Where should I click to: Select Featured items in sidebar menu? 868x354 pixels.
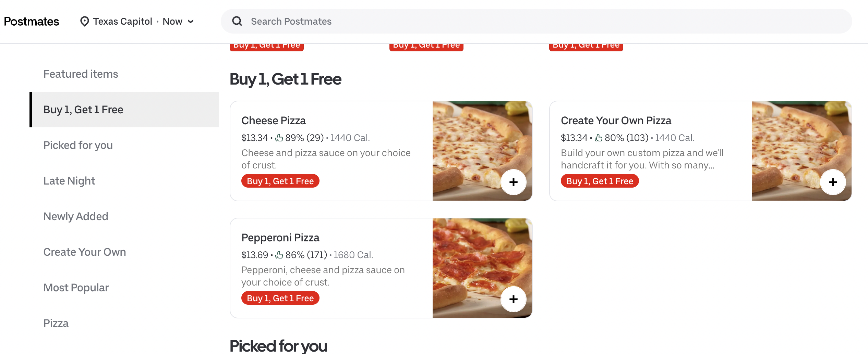click(81, 74)
